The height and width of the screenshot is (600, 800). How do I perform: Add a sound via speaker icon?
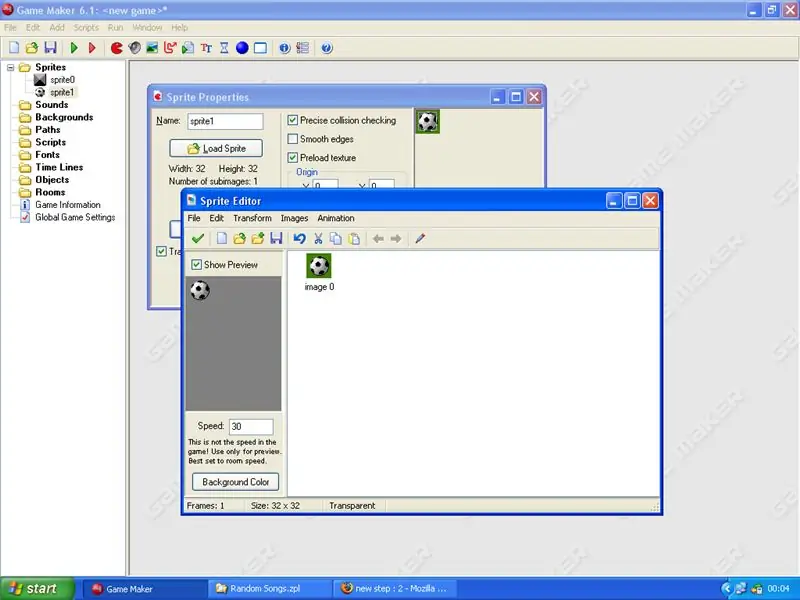(135, 48)
